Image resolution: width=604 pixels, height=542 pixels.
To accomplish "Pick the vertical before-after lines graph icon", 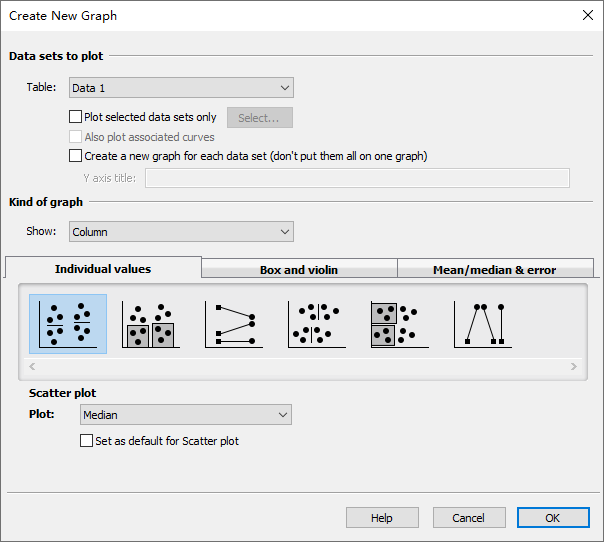I will pos(482,324).
